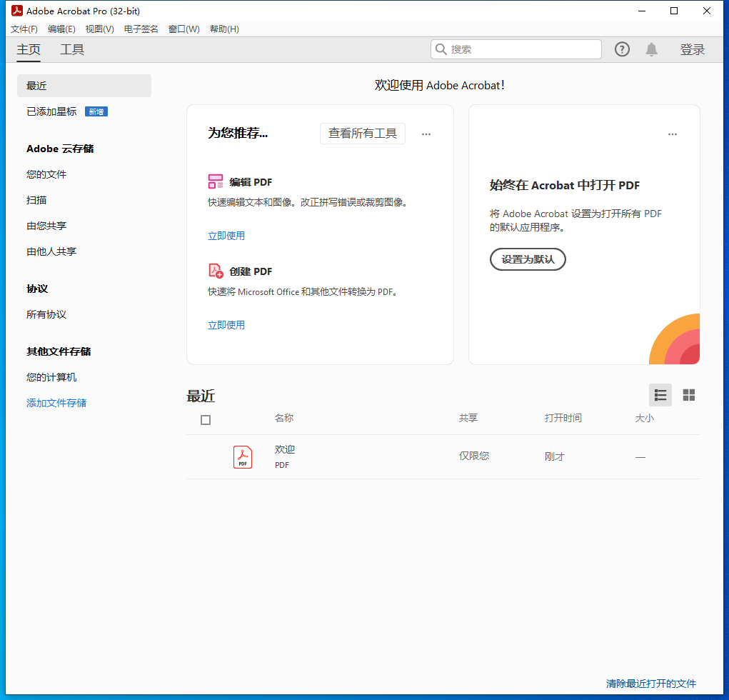
Task: Toggle the select-all checkbox in recent list
Action: pos(206,420)
